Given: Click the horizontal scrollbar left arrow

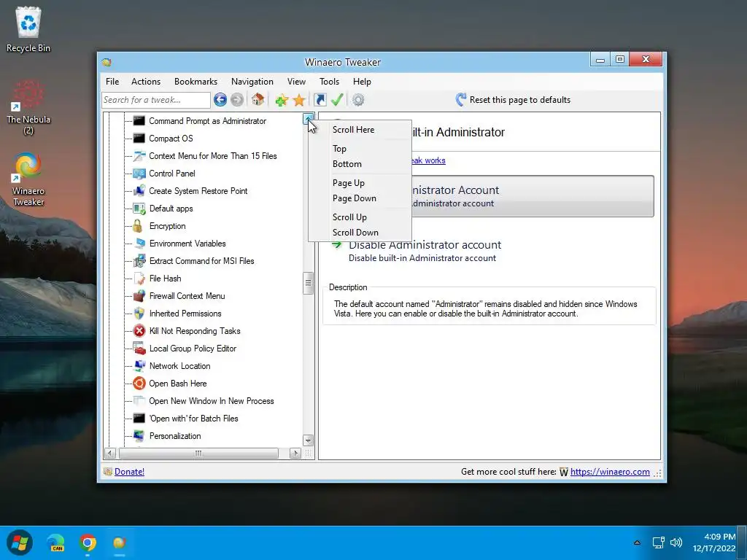Looking at the screenshot, I should [110, 454].
